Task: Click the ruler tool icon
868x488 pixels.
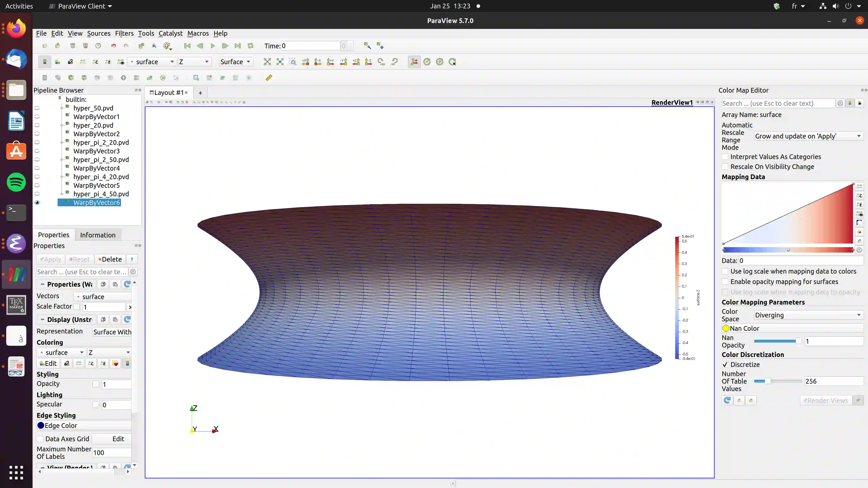Action: 269,78
